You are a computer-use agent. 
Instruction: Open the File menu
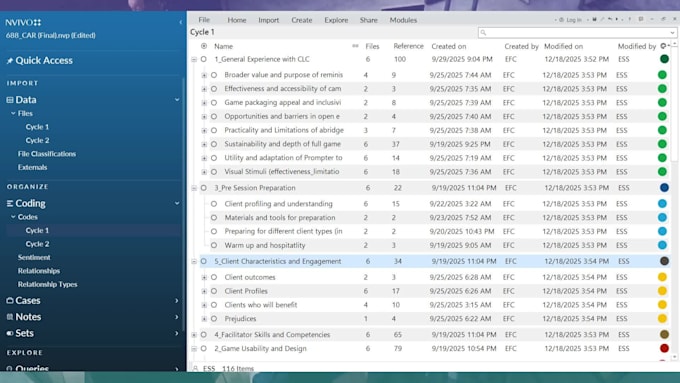point(204,20)
